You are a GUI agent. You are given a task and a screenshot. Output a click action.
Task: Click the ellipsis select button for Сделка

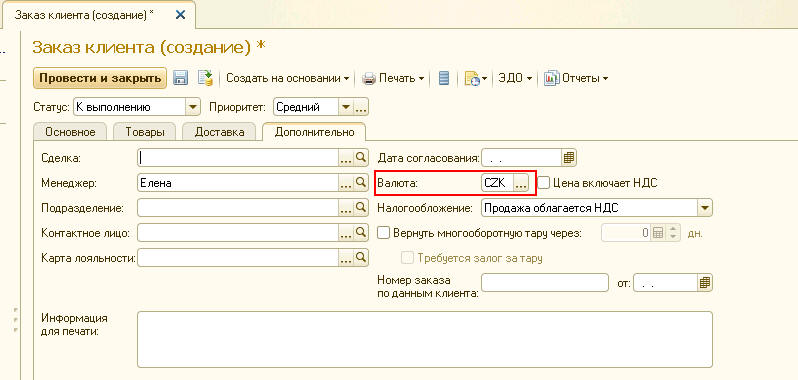coord(346,158)
